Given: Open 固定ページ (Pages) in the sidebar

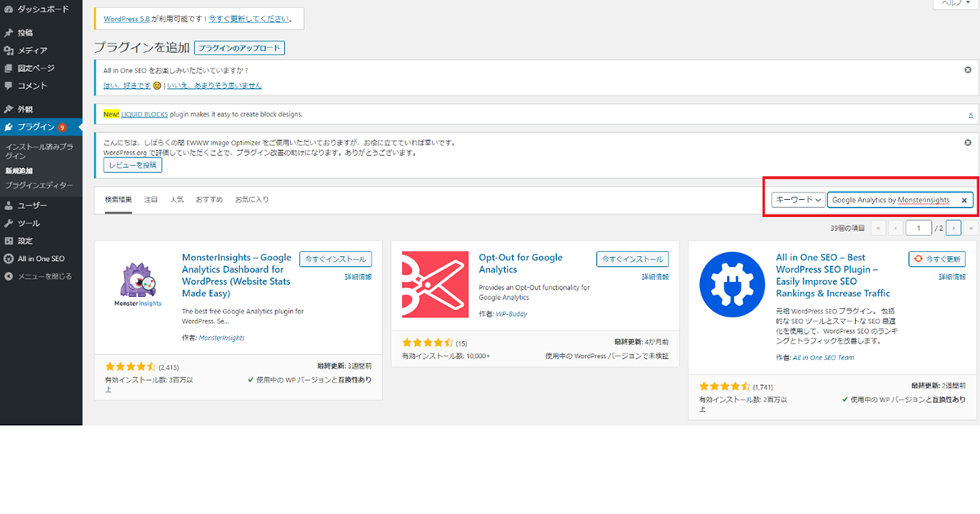Looking at the screenshot, I should pyautogui.click(x=10, y=69).
